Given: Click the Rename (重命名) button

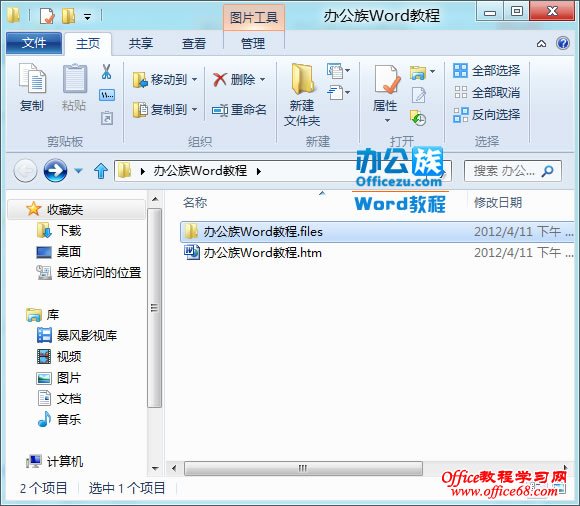Looking at the screenshot, I should (x=239, y=110).
